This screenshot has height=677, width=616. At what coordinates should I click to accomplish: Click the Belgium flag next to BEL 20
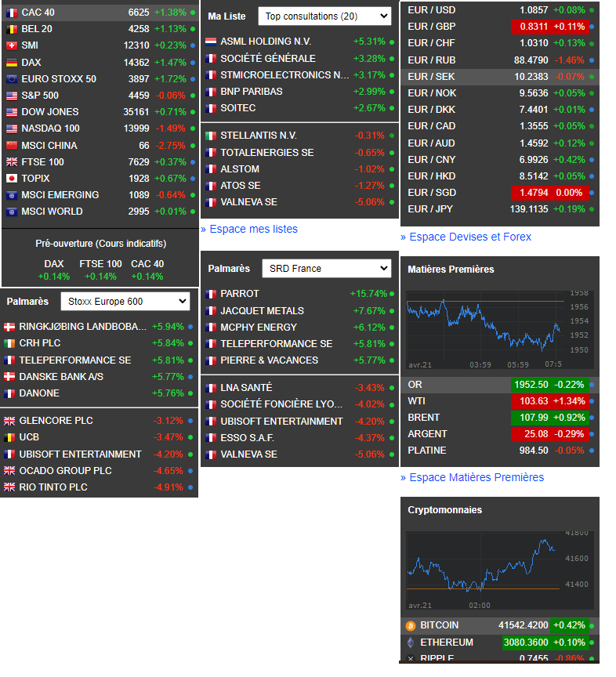pyautogui.click(x=12, y=29)
